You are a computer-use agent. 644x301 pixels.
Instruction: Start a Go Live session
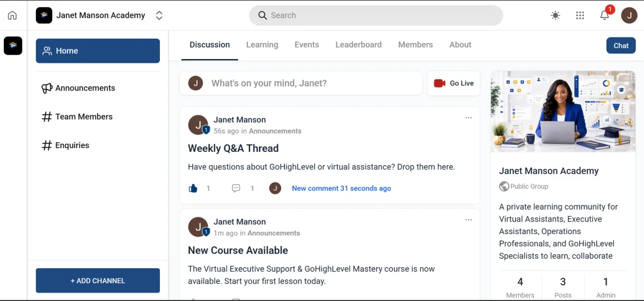(x=453, y=83)
